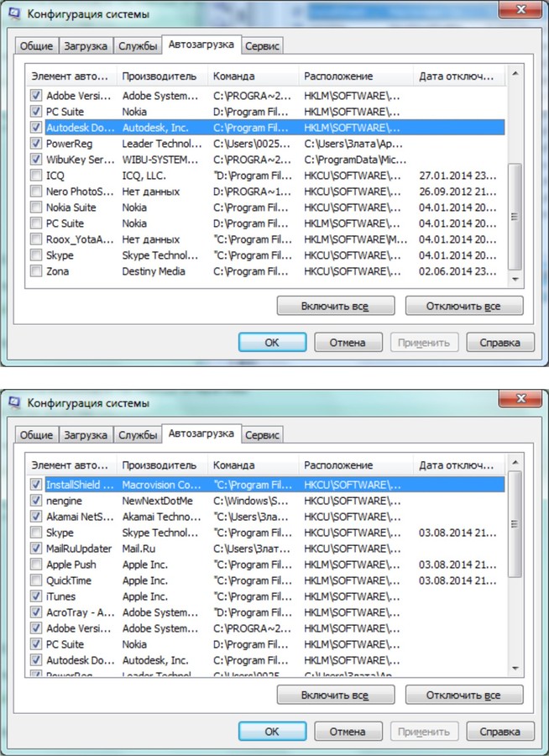Open system icon of upper Конфигурация системы window

(x=14, y=13)
